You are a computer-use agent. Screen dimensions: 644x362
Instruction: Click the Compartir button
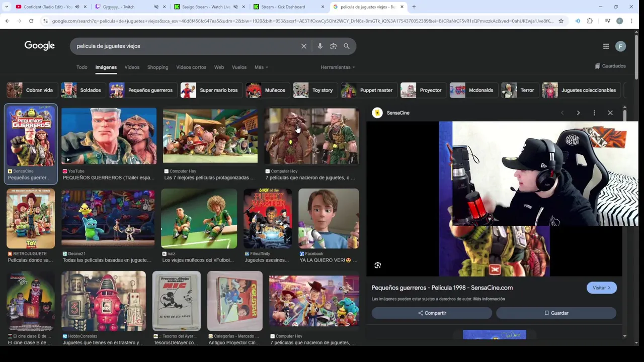pos(432,313)
